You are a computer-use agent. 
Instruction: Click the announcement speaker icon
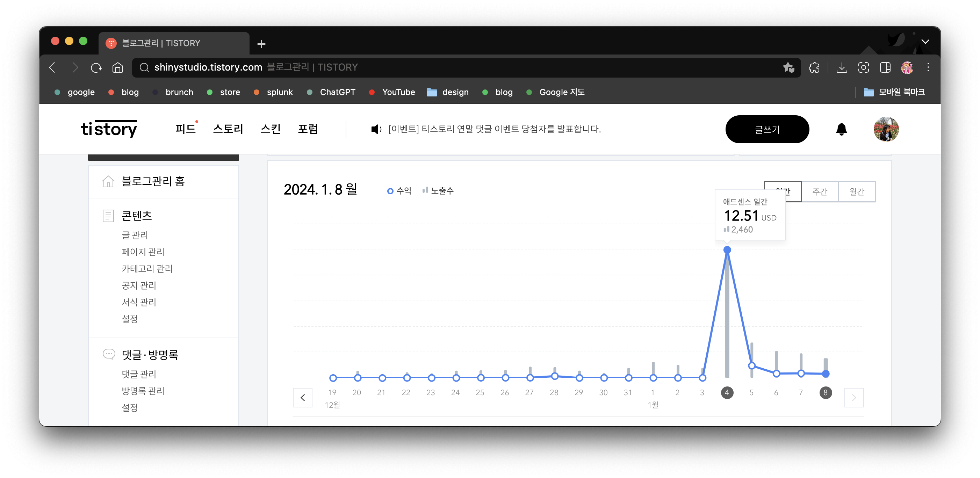coord(376,129)
